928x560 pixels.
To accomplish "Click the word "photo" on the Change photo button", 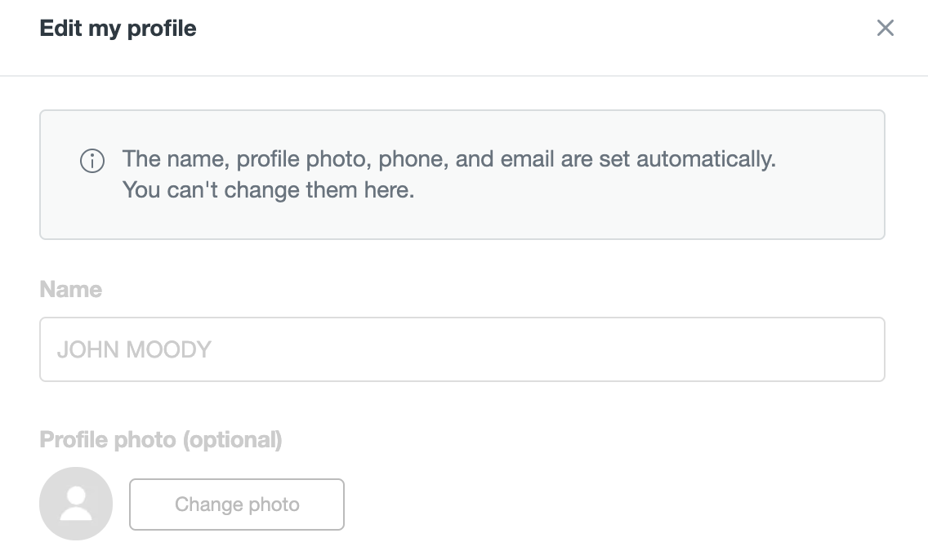I will pos(274,504).
